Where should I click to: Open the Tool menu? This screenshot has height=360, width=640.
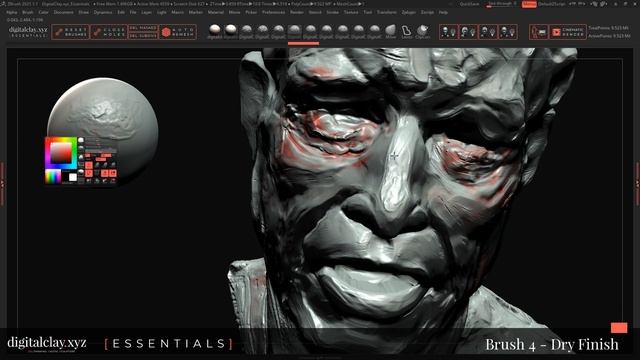pos(368,13)
